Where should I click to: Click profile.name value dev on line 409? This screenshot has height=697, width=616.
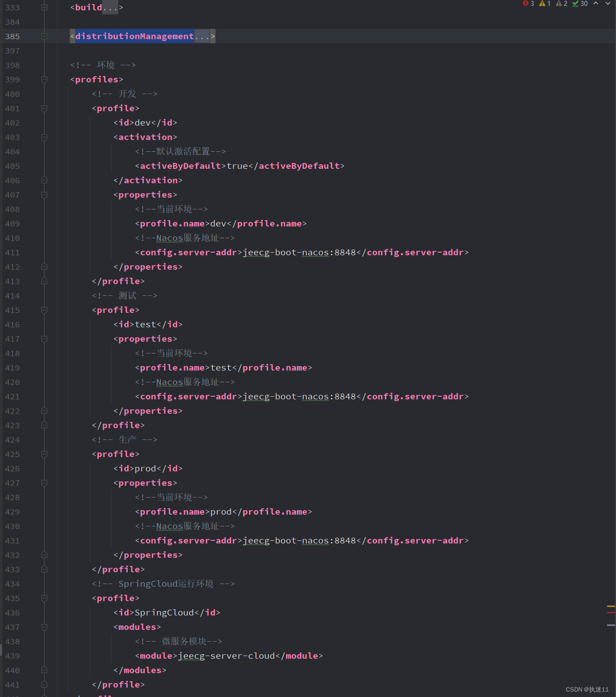(x=218, y=223)
